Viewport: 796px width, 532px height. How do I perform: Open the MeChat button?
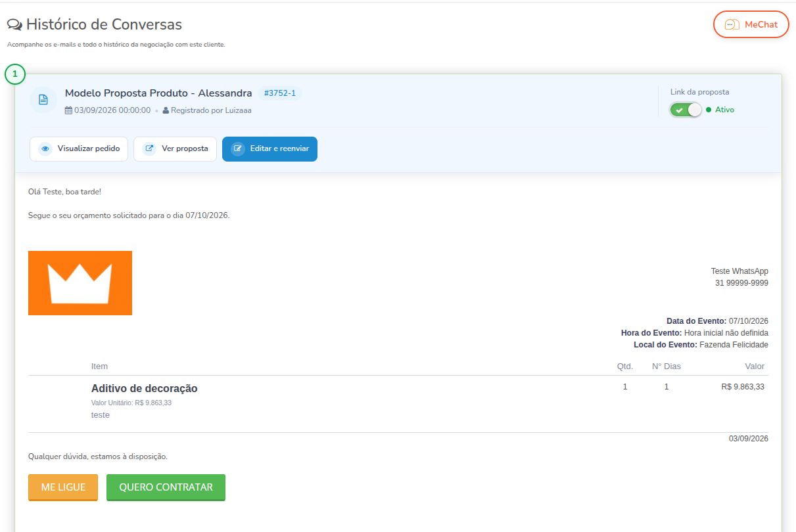(751, 24)
